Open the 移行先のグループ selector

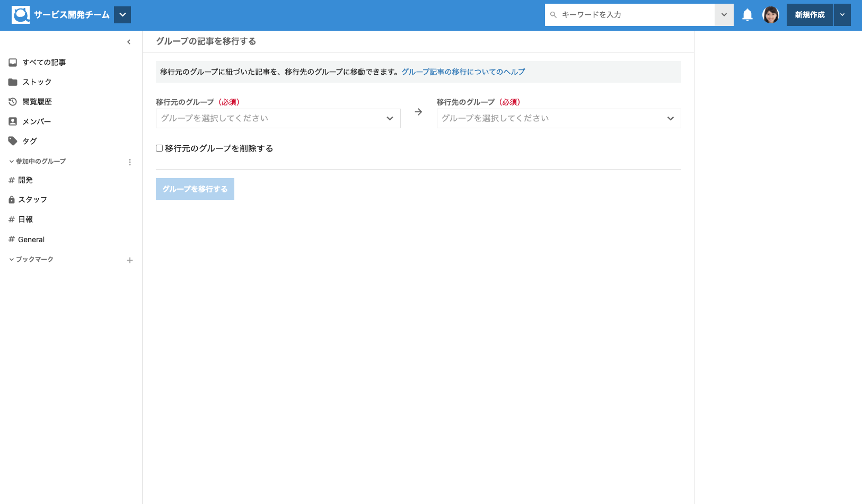pyautogui.click(x=558, y=118)
